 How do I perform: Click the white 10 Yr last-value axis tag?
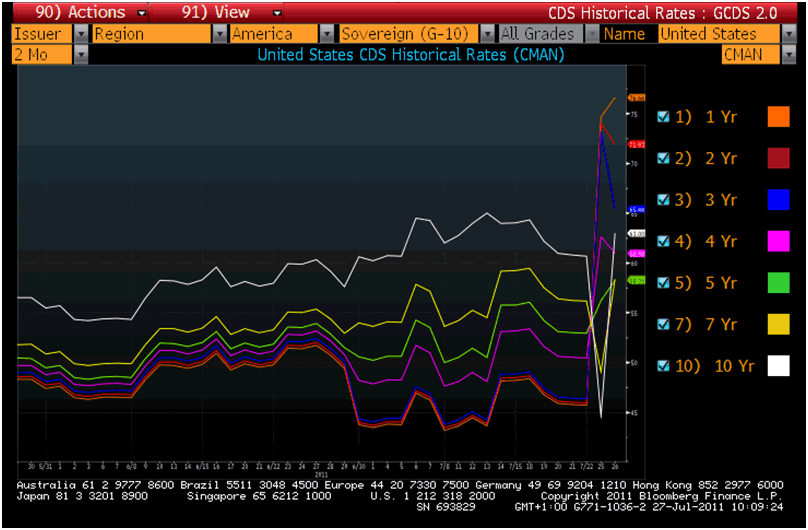636,233
